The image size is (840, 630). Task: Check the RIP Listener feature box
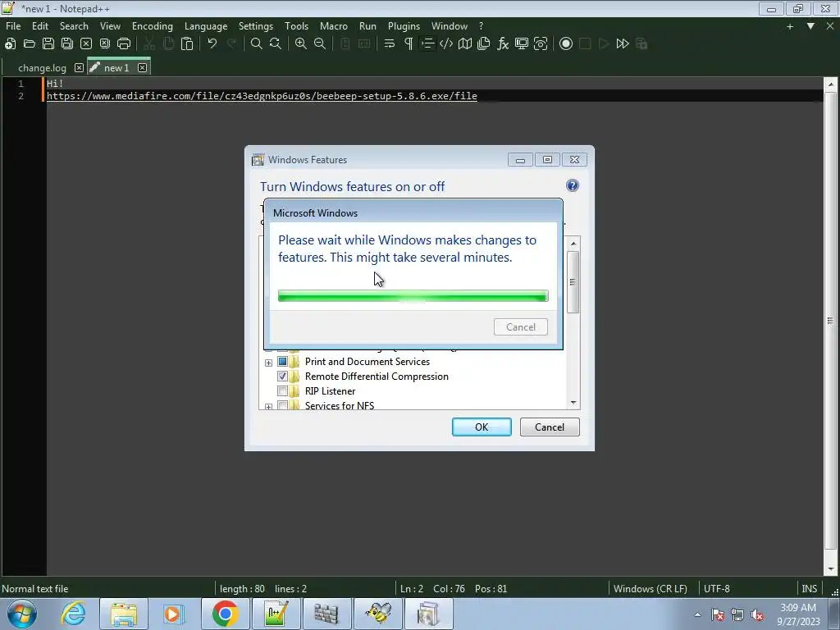coord(282,391)
